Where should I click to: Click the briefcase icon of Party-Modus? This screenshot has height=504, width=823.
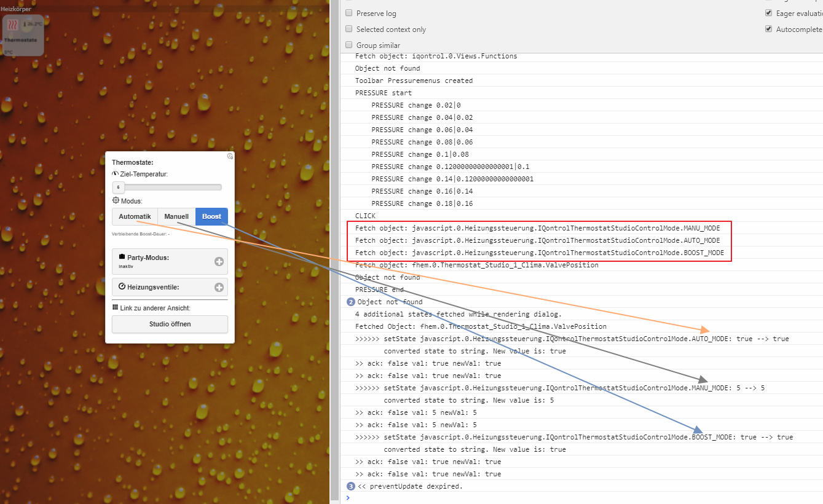tap(122, 257)
